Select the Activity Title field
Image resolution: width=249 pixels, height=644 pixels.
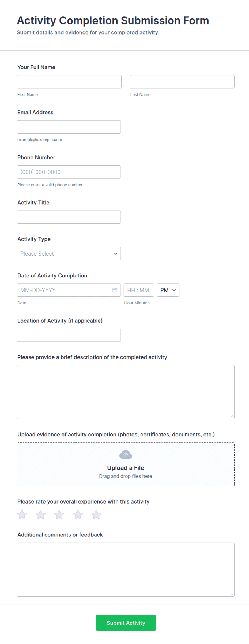pos(69,217)
